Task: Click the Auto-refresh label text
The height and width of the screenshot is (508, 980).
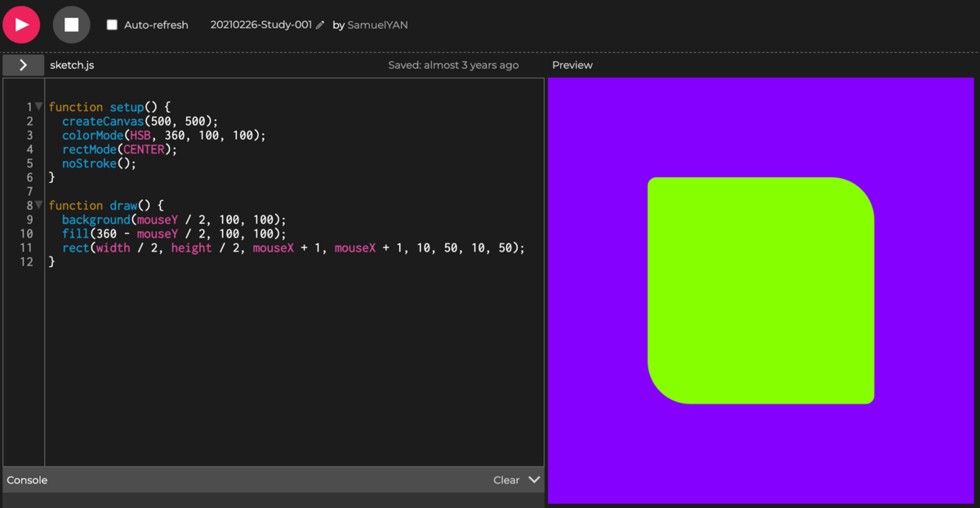Action: point(156,25)
